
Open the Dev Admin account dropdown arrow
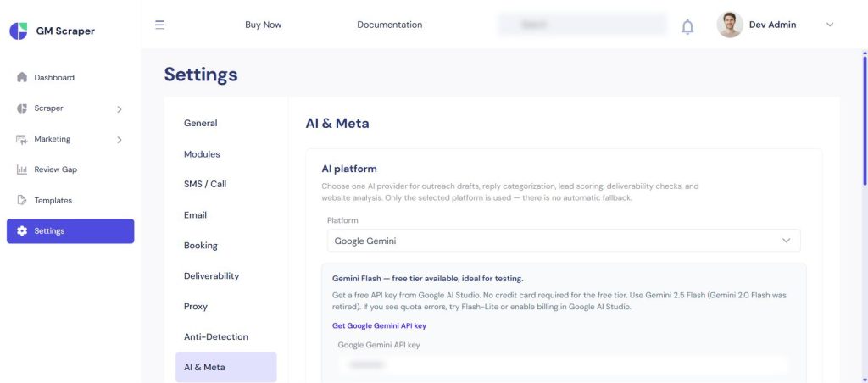tap(829, 25)
